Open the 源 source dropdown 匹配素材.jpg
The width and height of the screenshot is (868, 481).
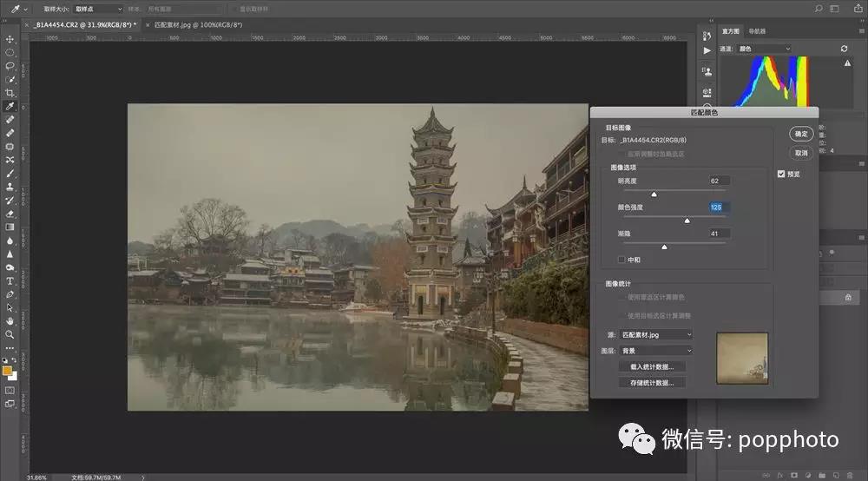coord(656,335)
